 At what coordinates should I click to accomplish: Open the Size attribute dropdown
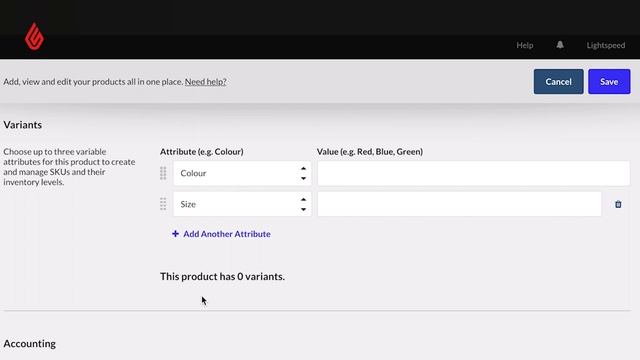click(242, 204)
